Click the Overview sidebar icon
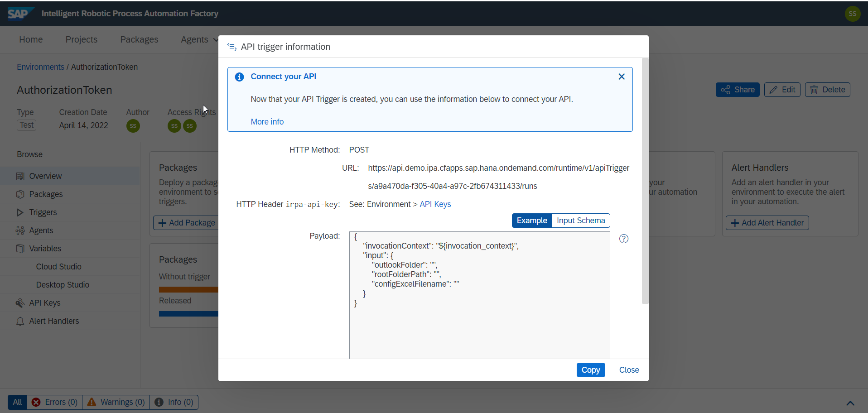Screen dimensions: 868x413 20,176
